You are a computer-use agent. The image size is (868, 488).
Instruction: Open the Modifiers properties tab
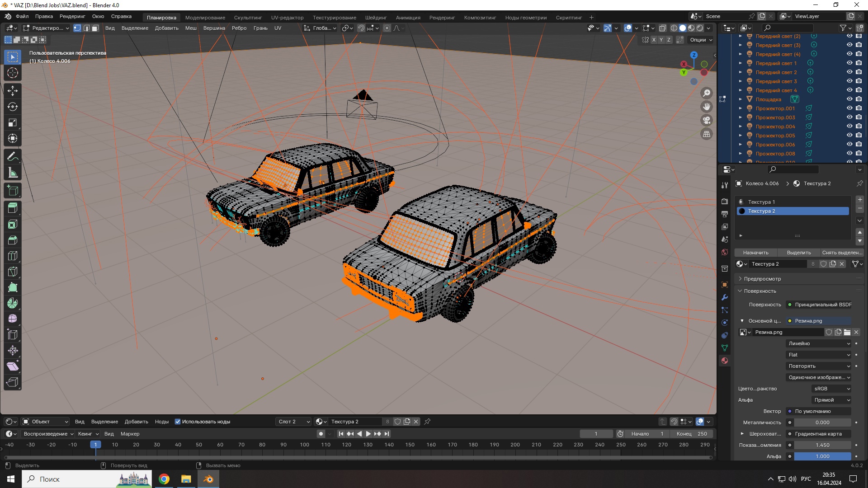[725, 297]
